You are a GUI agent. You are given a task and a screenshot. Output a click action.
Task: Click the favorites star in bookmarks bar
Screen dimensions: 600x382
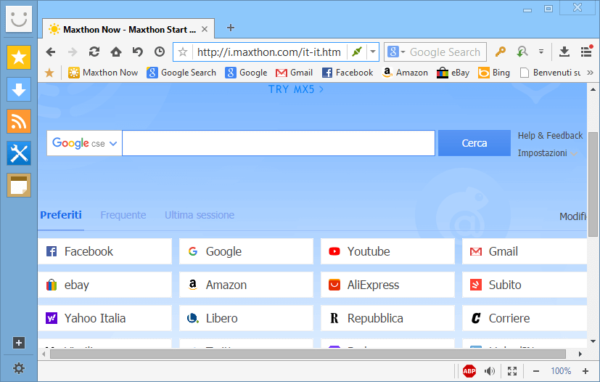tap(49, 73)
